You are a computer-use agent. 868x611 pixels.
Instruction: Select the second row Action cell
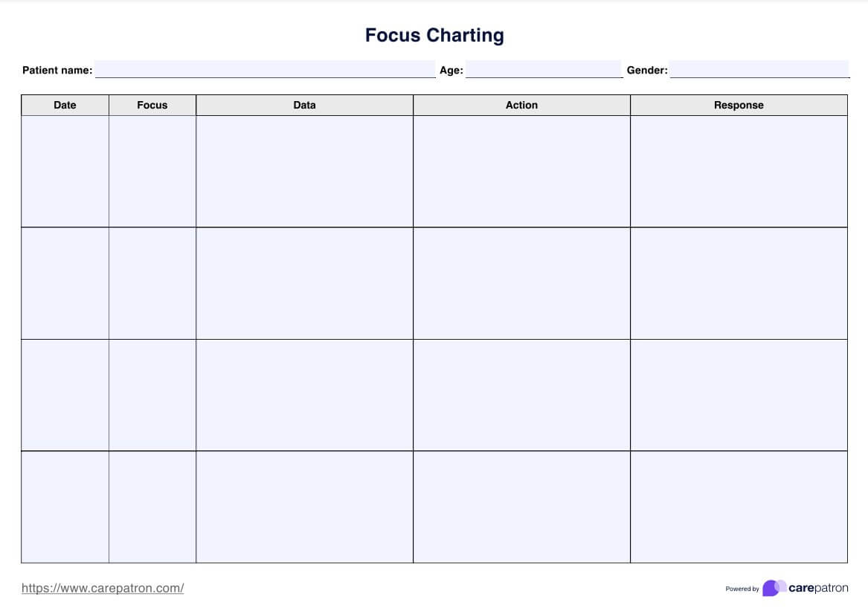tap(521, 283)
